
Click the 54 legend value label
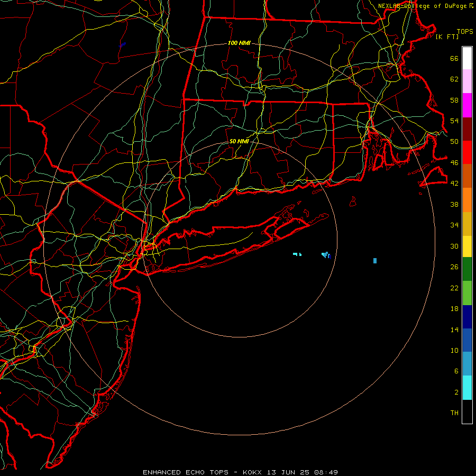pyautogui.click(x=454, y=121)
